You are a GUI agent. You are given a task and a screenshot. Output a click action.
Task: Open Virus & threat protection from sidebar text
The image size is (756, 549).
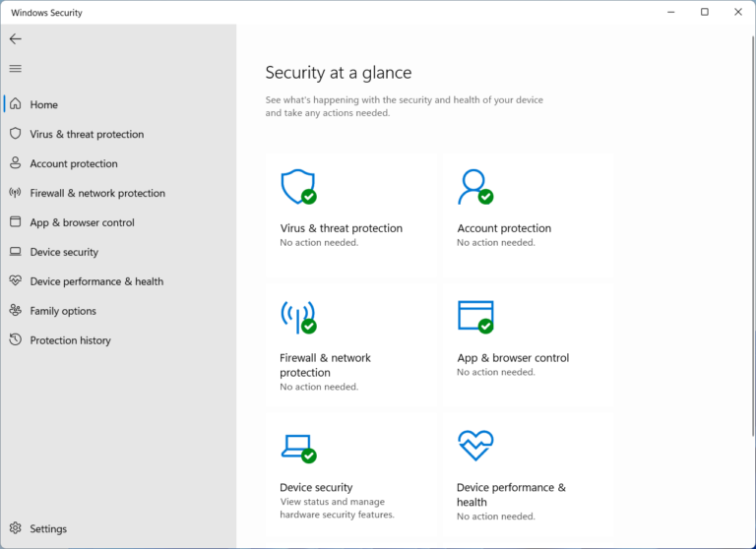point(87,134)
